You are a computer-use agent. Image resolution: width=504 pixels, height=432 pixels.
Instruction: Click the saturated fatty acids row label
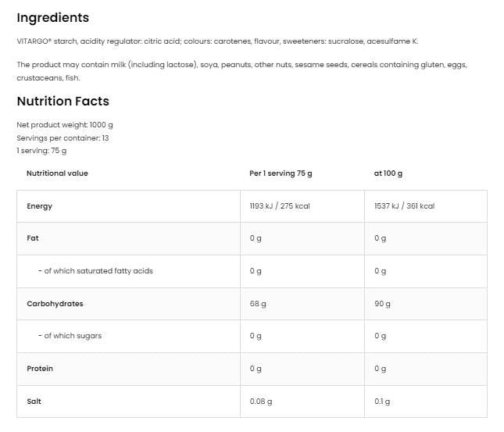tap(95, 271)
